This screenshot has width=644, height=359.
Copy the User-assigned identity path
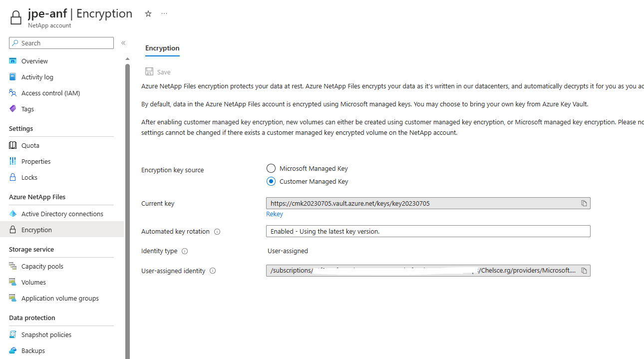(x=584, y=271)
